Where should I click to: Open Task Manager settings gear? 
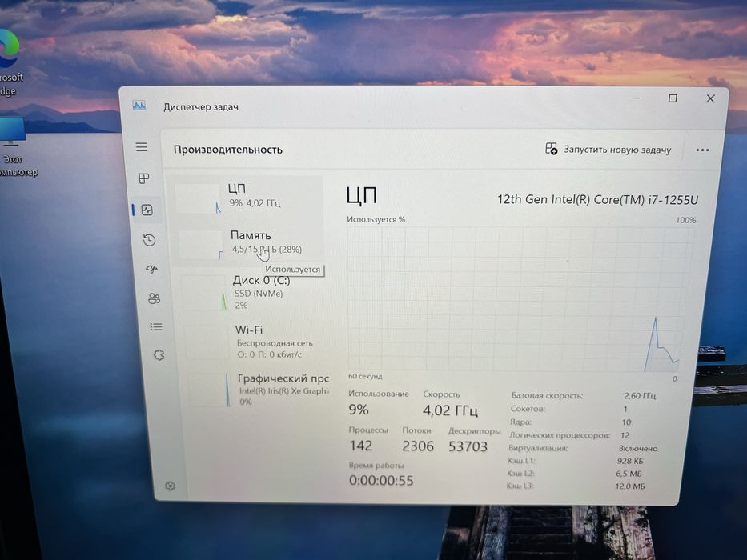click(170, 486)
